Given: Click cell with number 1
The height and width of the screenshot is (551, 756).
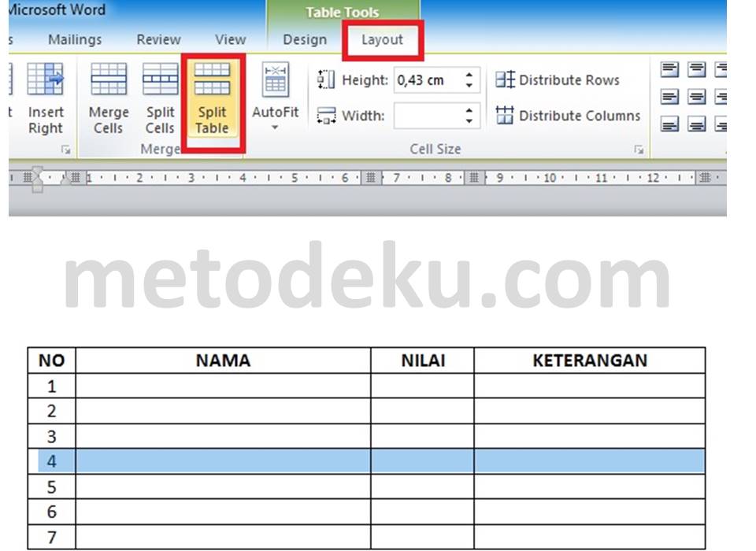Looking at the screenshot, I should [x=52, y=386].
